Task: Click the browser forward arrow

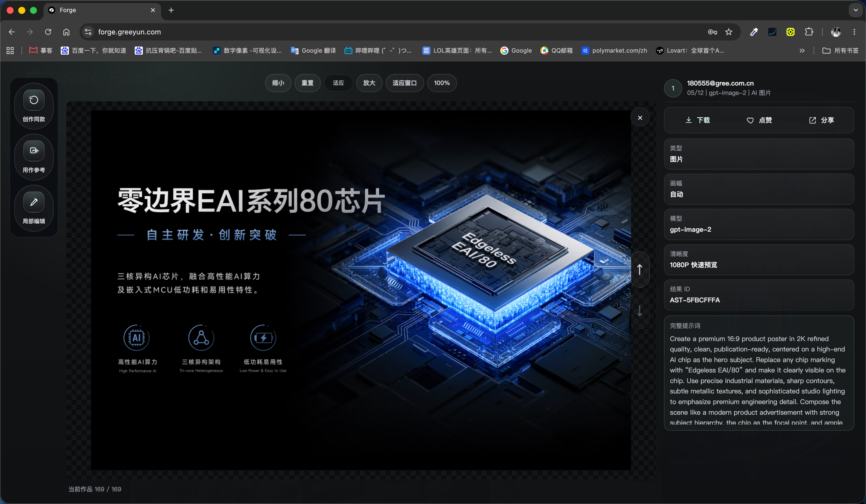Action: click(30, 32)
